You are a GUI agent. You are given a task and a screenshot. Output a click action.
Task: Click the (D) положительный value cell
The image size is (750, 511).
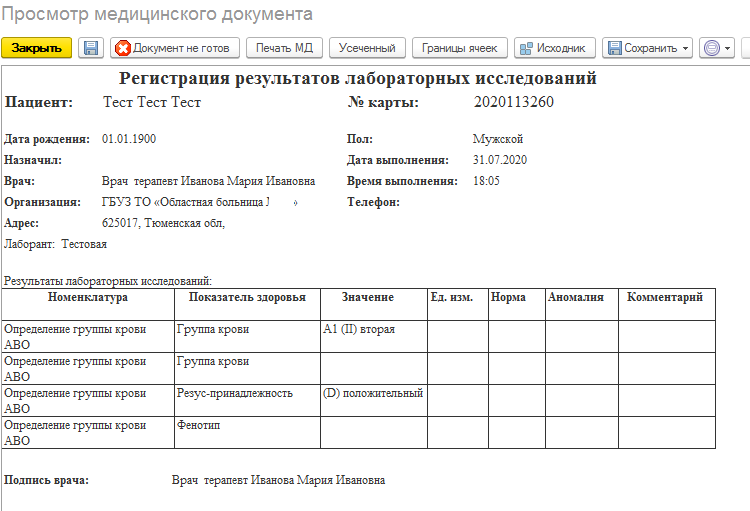point(373,394)
